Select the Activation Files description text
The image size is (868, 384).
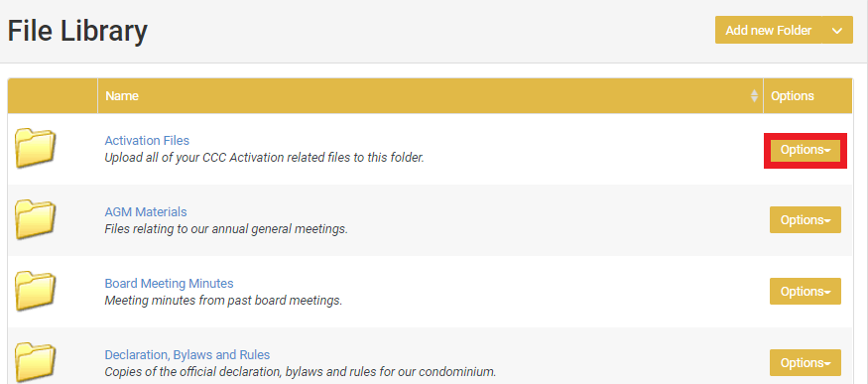click(264, 158)
